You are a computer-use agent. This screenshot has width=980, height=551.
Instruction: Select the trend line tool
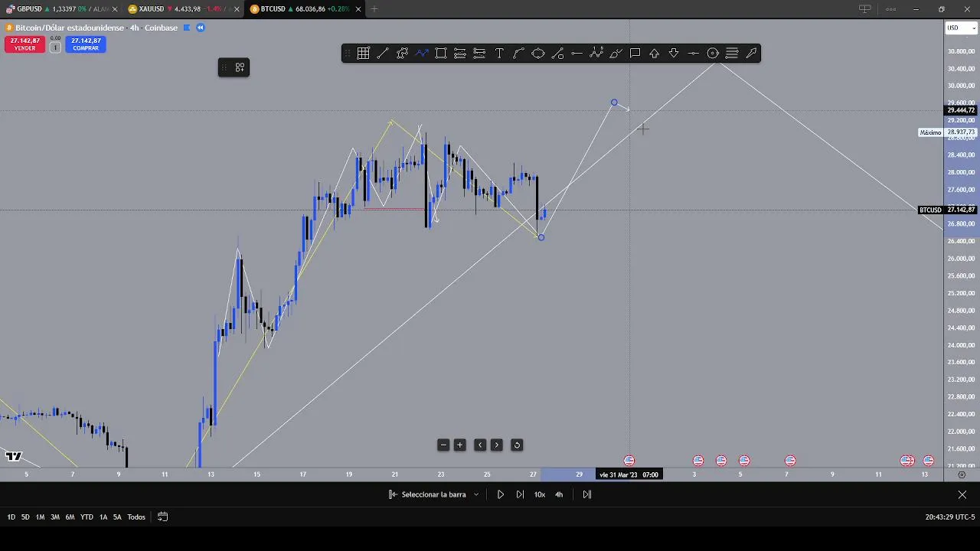point(383,53)
